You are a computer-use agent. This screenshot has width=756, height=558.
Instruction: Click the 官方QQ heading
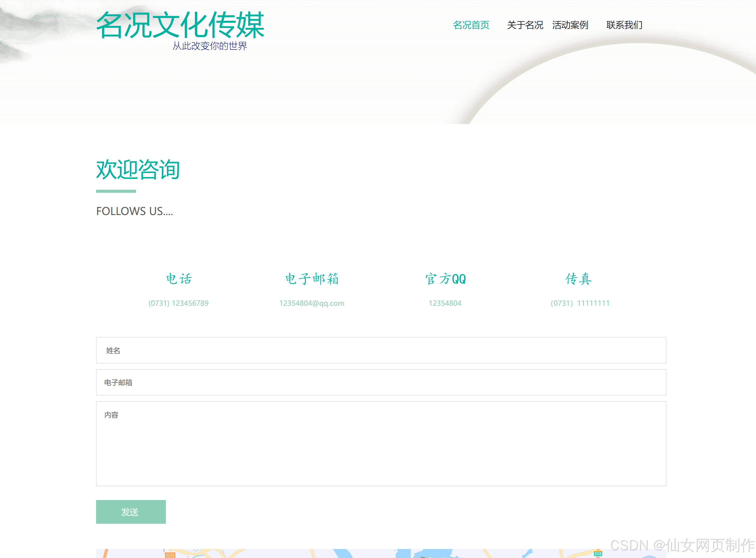click(x=445, y=279)
